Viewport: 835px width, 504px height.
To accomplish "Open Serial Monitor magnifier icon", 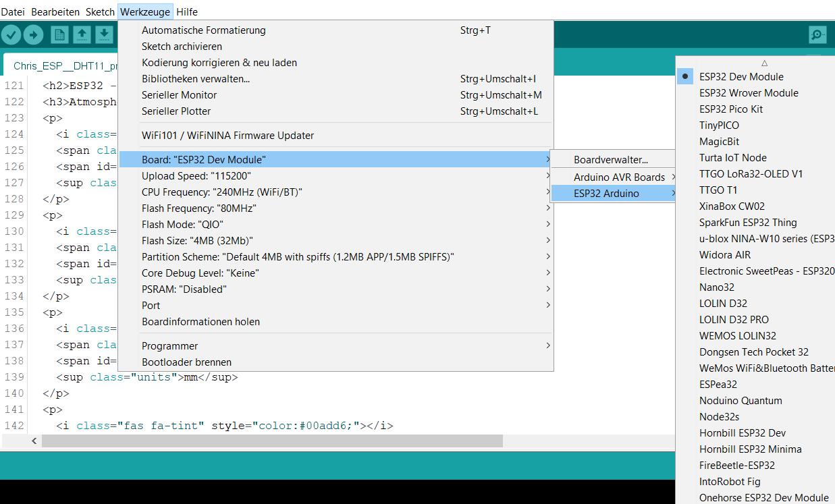I will coord(817,35).
